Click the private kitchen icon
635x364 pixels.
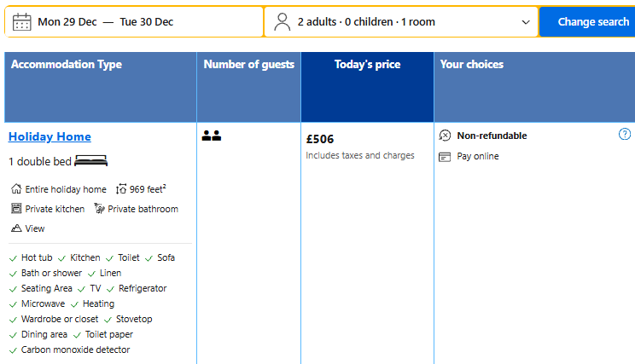(x=16, y=209)
